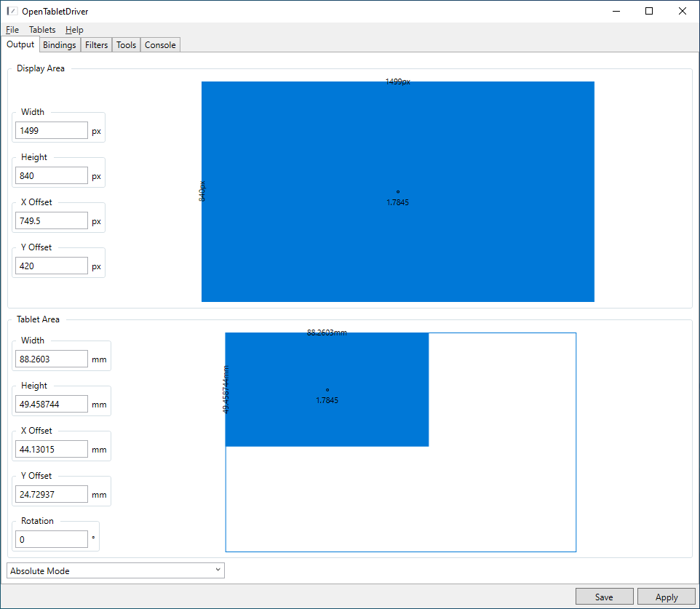Switch to the Console tab
The image size is (700, 609).
[160, 44]
